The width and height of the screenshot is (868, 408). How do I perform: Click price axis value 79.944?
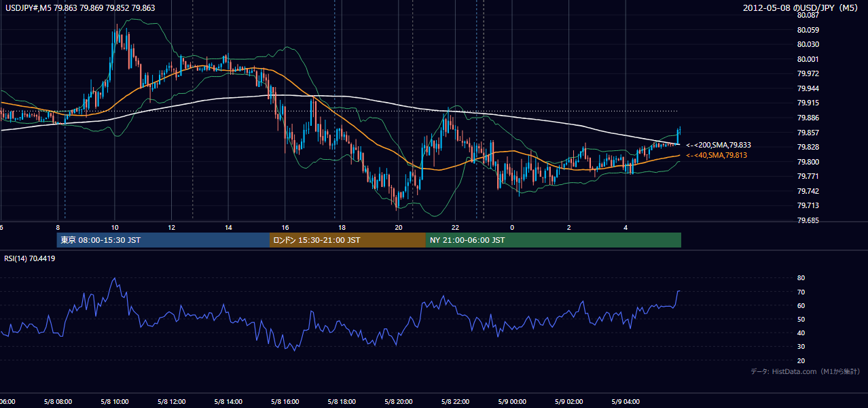point(808,88)
